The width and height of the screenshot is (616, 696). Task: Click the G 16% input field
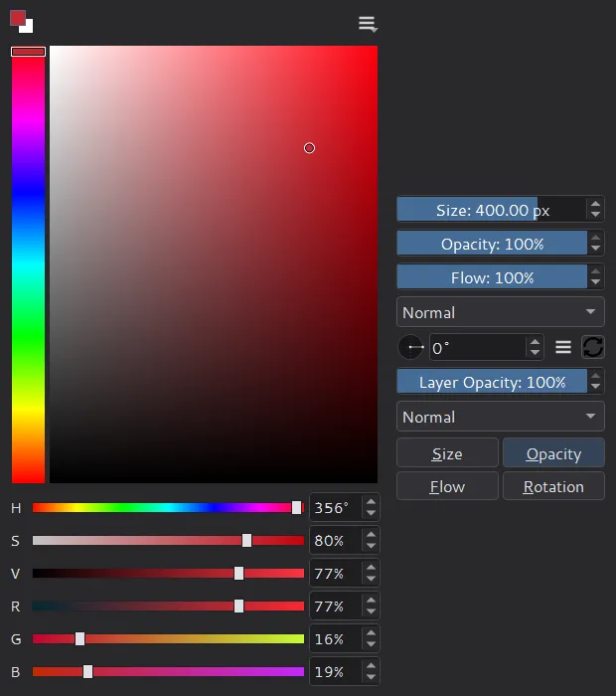[x=336, y=638]
